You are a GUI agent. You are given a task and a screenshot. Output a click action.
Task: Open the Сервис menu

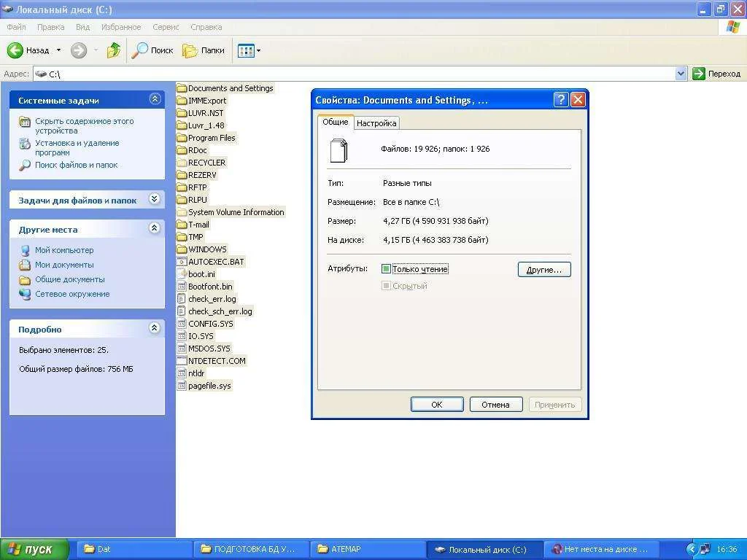166,27
